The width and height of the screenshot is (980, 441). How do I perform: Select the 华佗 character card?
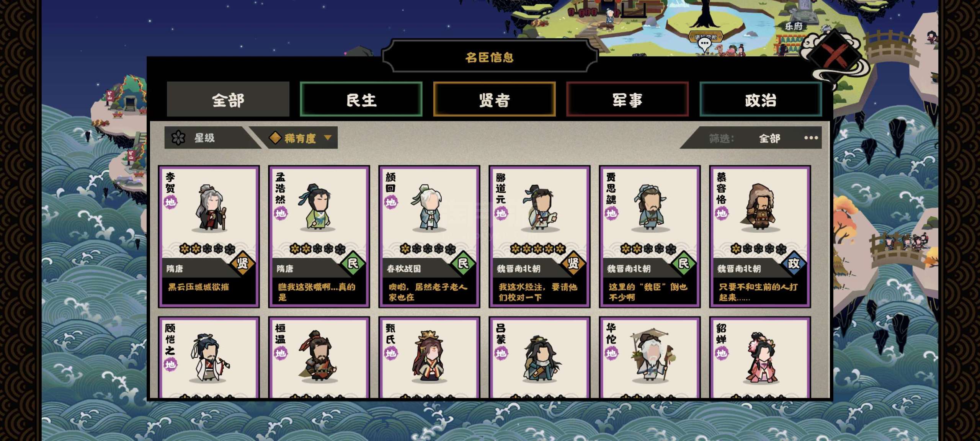pyautogui.click(x=650, y=358)
